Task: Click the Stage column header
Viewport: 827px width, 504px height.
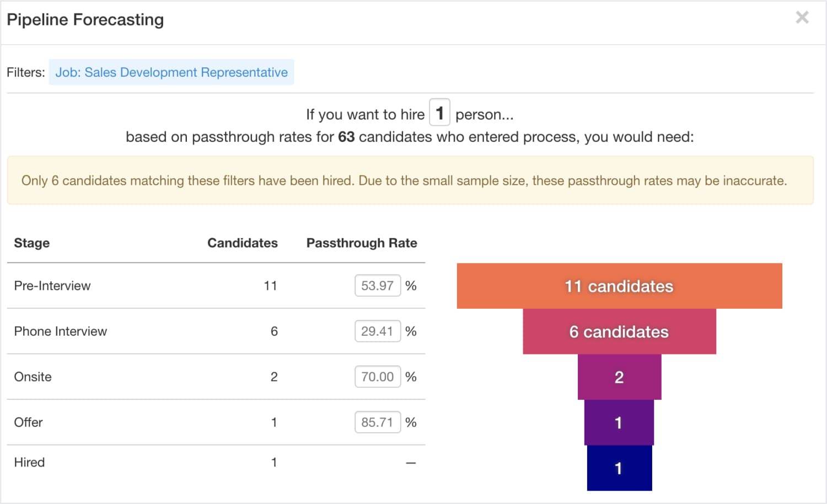Action: pos(31,243)
